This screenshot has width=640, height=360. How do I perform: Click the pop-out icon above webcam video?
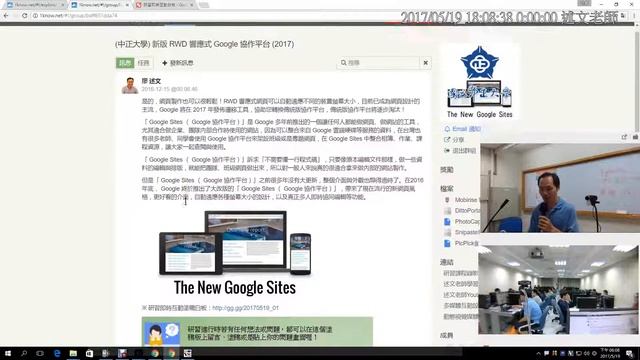coord(624,138)
